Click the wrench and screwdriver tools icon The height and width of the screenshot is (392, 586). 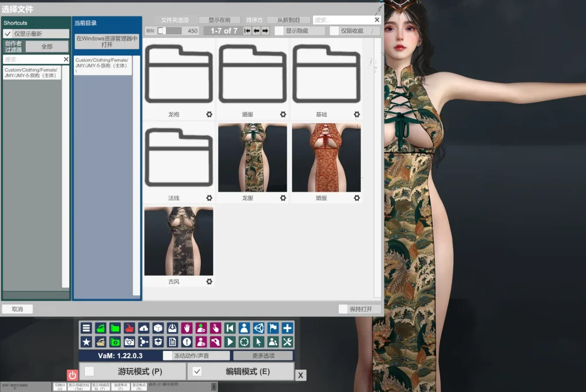(x=287, y=342)
